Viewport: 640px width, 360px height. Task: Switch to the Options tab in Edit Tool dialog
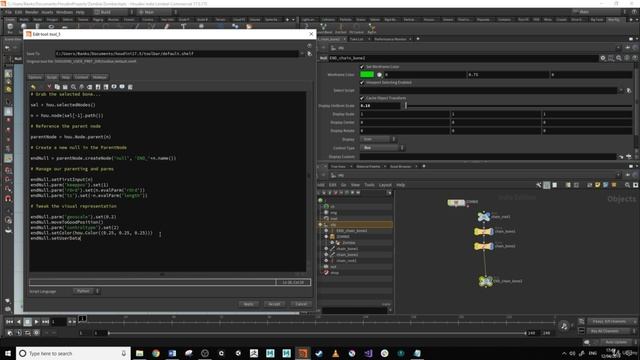click(x=35, y=77)
